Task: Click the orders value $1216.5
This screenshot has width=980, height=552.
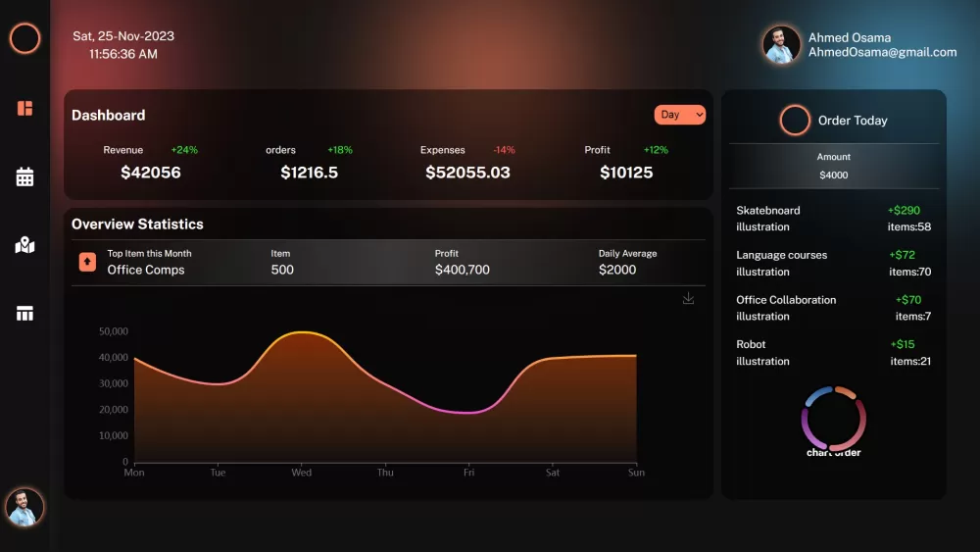Action: coord(310,173)
